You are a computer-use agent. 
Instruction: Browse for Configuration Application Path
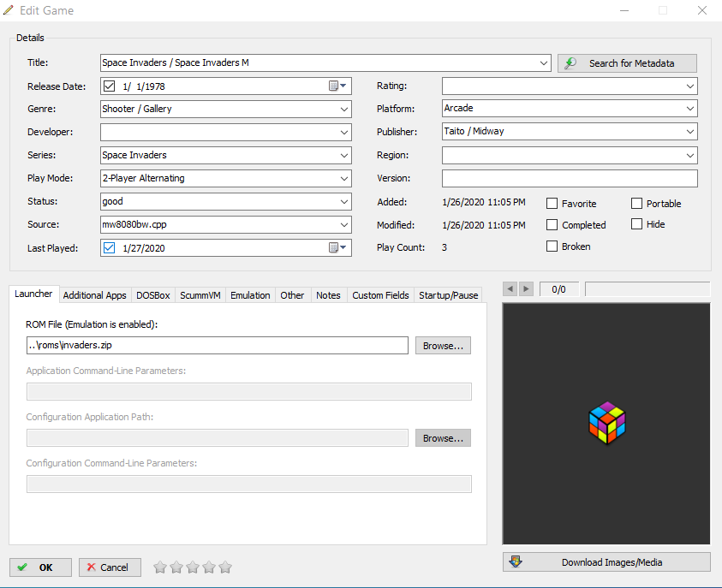tap(443, 438)
